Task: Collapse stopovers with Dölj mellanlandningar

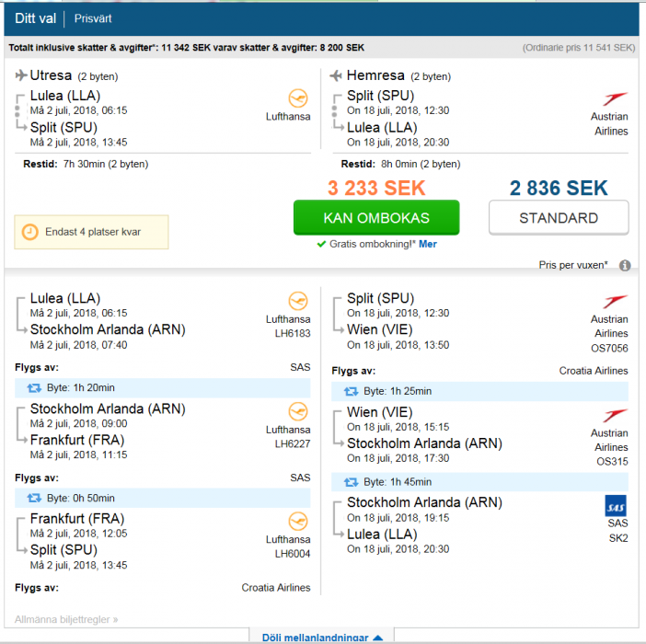Action: pos(321,637)
